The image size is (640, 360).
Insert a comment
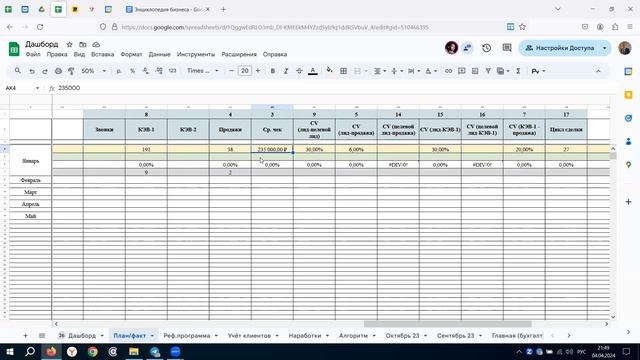(x=462, y=71)
